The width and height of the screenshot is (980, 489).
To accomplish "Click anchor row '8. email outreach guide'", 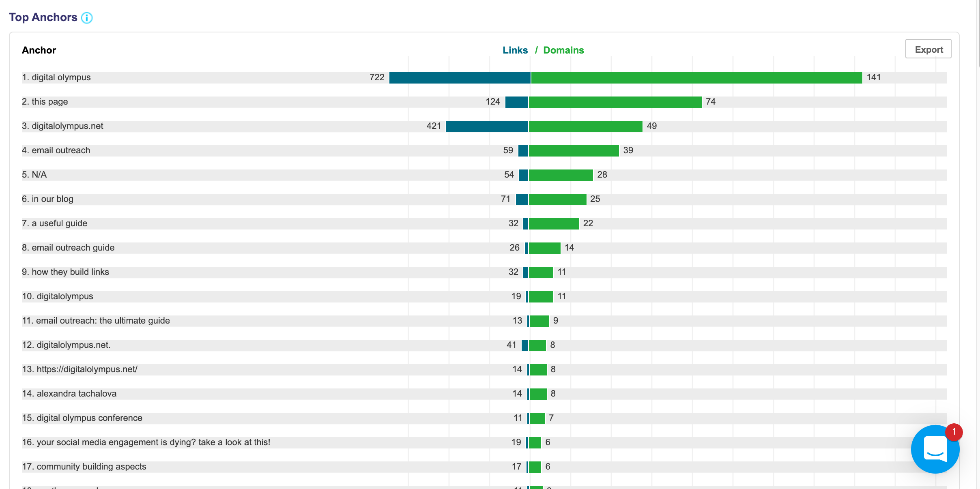I will [484, 248].
